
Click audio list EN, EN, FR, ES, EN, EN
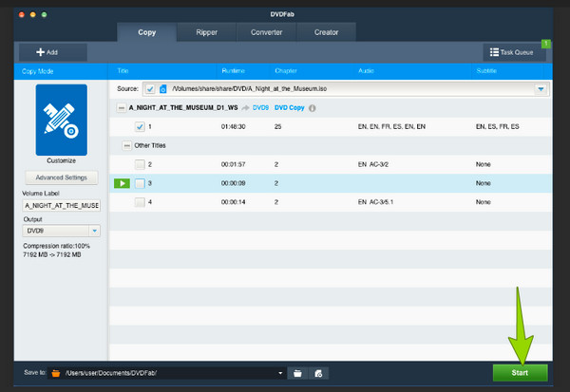[x=391, y=127]
